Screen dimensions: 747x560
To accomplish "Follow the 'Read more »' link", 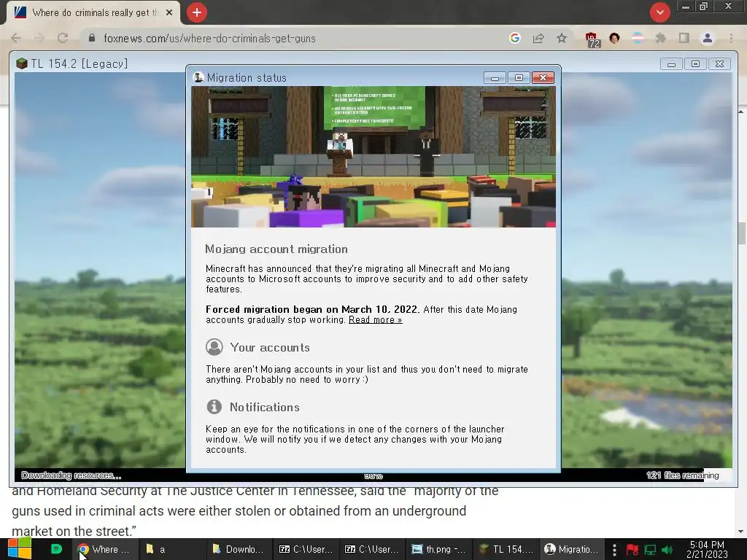I will point(376,320).
